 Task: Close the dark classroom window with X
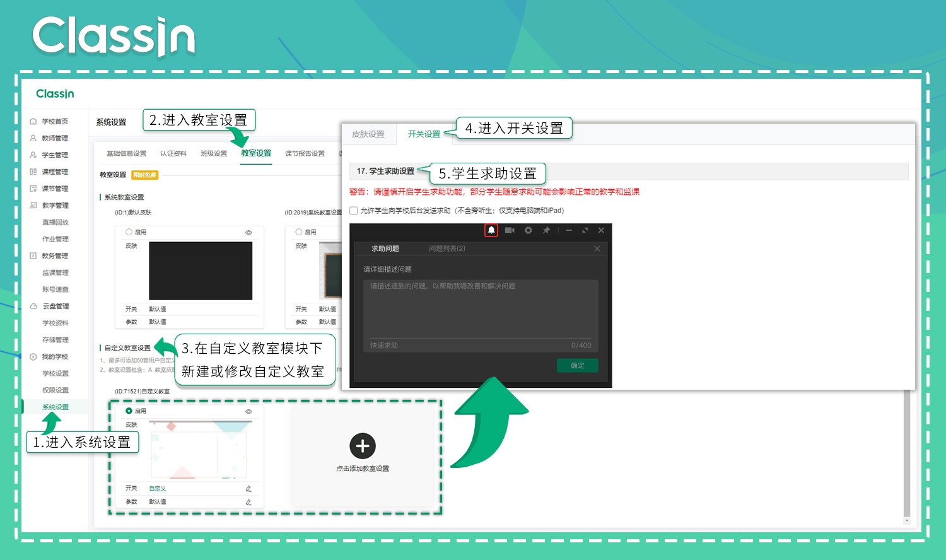pos(601,230)
